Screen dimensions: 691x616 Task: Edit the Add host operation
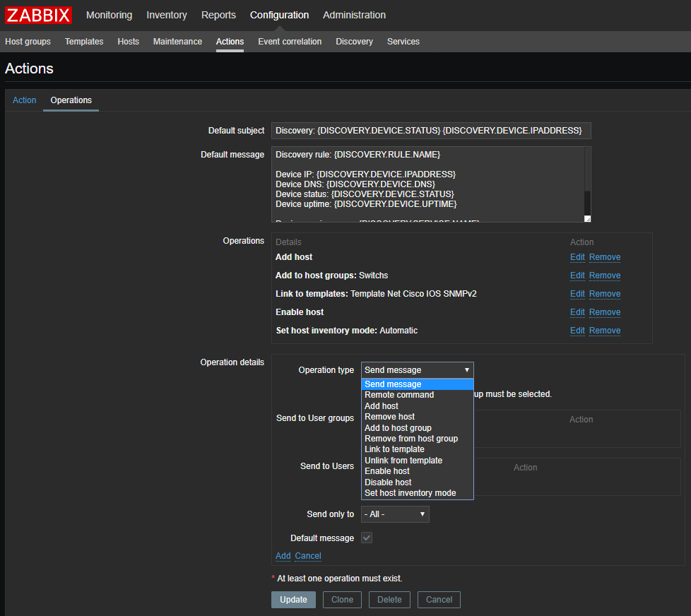coord(577,257)
